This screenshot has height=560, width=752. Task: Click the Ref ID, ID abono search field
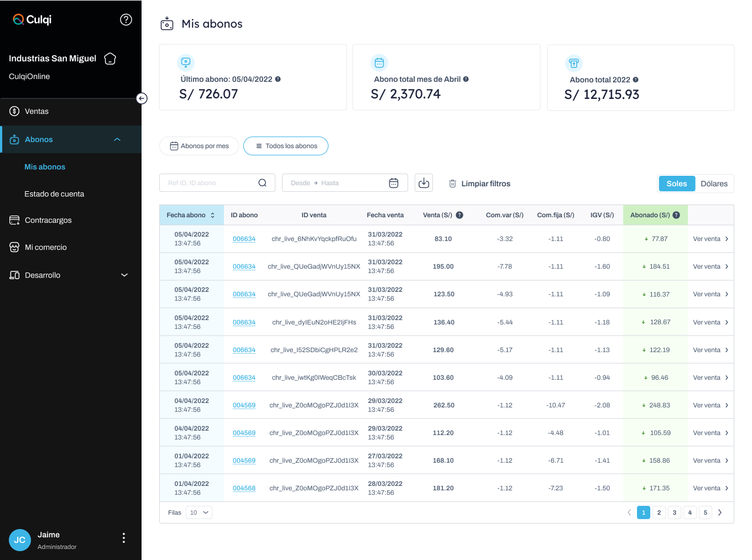click(x=210, y=183)
